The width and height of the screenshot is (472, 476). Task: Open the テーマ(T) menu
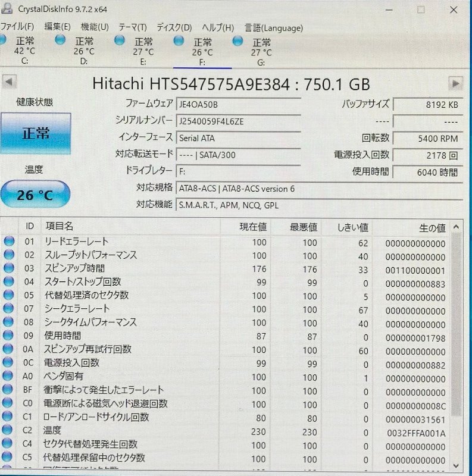[x=133, y=27]
